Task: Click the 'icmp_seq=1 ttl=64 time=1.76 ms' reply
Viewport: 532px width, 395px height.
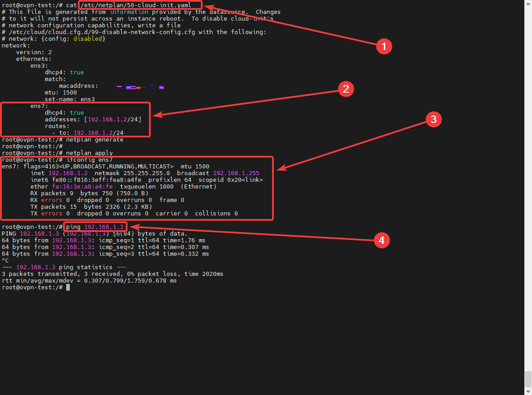Action: [x=152, y=240]
